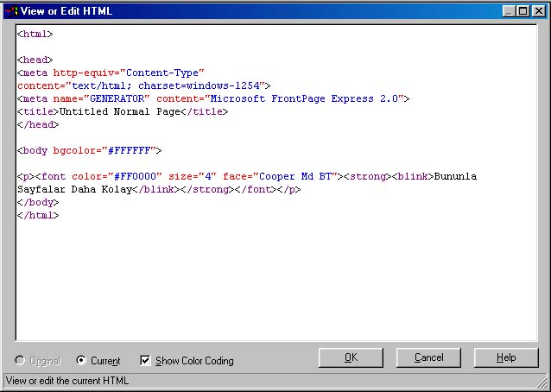Close the View or Edit HTML dialog
Viewport: 551px width, 392px height.
pyautogui.click(x=539, y=11)
